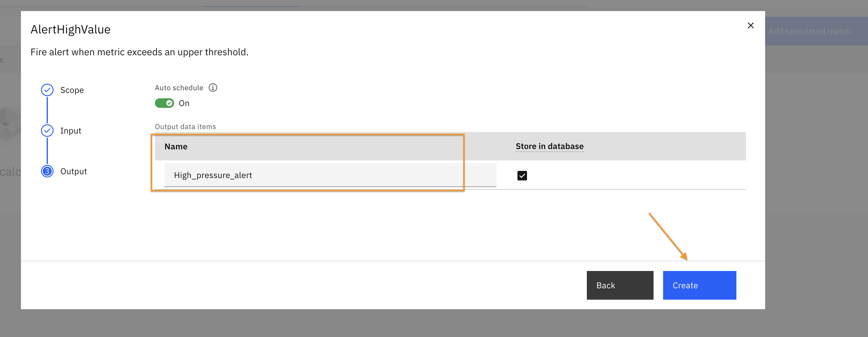Go back with the Back button
This screenshot has height=337, width=868.
click(620, 285)
